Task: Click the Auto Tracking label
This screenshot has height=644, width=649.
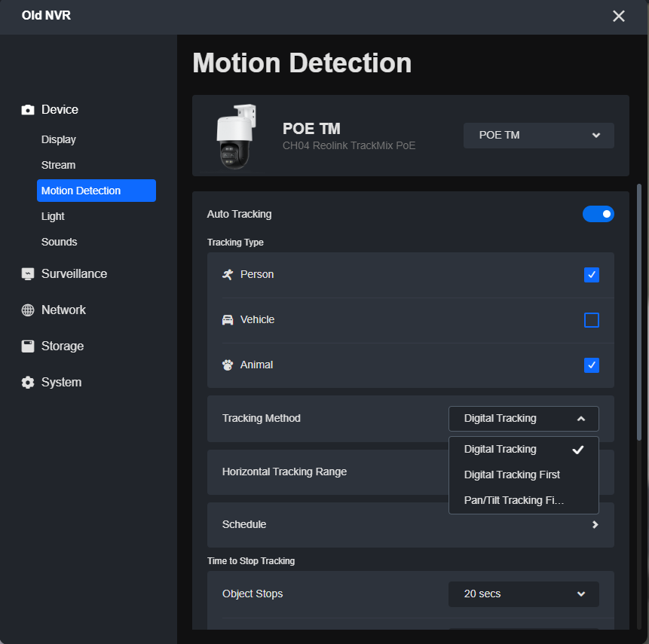Action: pos(239,214)
